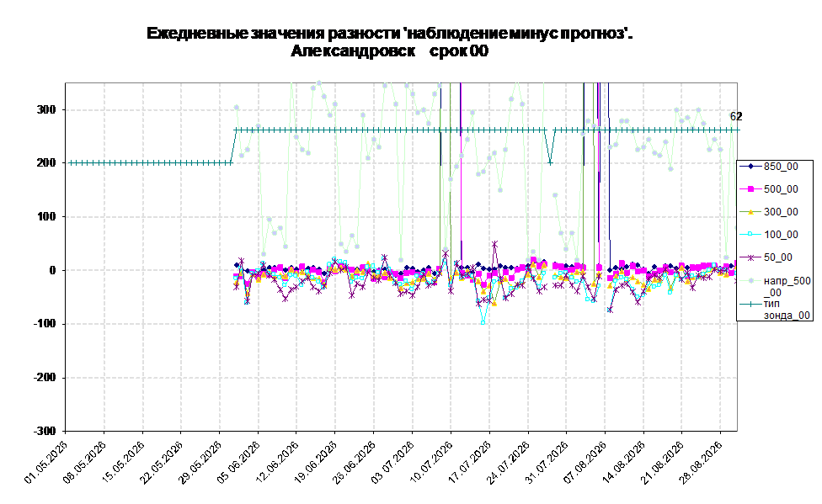
Task: Click the x-axis date '24.07.2026'
Action: [509, 462]
